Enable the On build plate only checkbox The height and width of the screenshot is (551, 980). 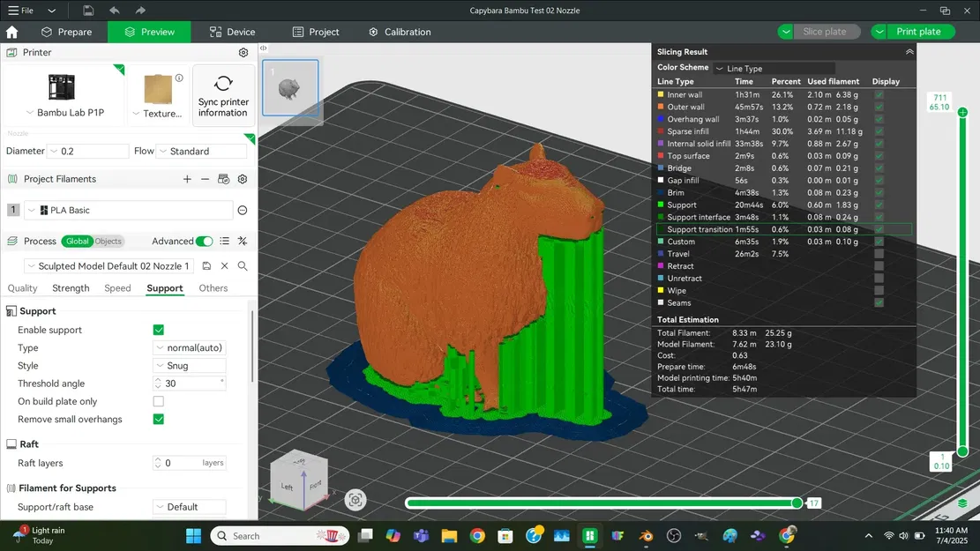click(158, 401)
